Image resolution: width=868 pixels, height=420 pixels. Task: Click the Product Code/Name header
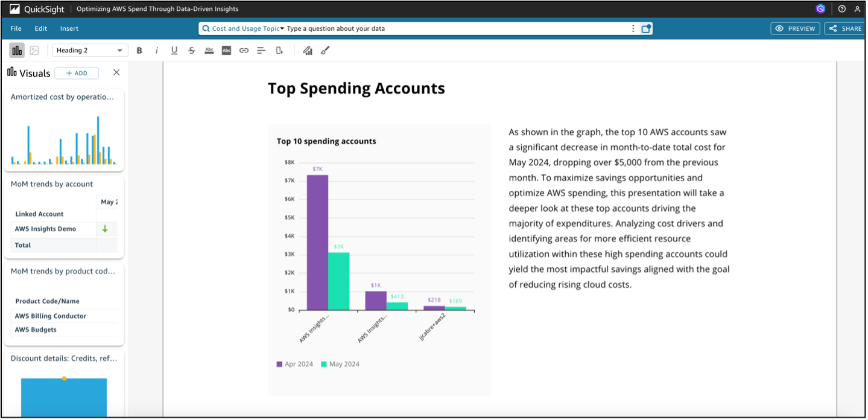click(x=47, y=301)
